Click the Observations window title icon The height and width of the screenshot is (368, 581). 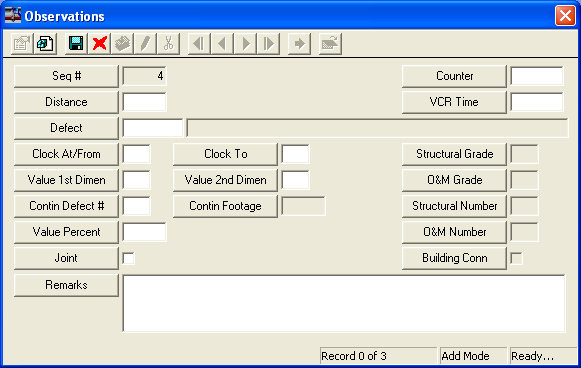point(13,16)
